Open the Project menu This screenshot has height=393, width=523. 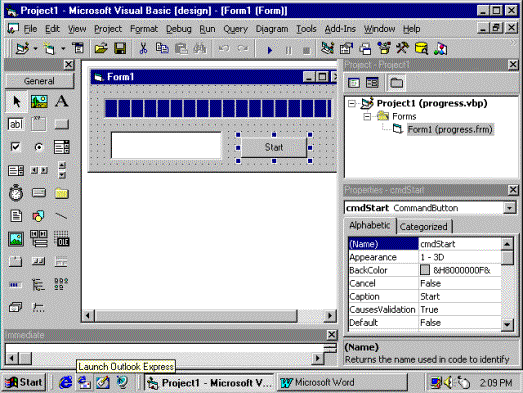108,29
